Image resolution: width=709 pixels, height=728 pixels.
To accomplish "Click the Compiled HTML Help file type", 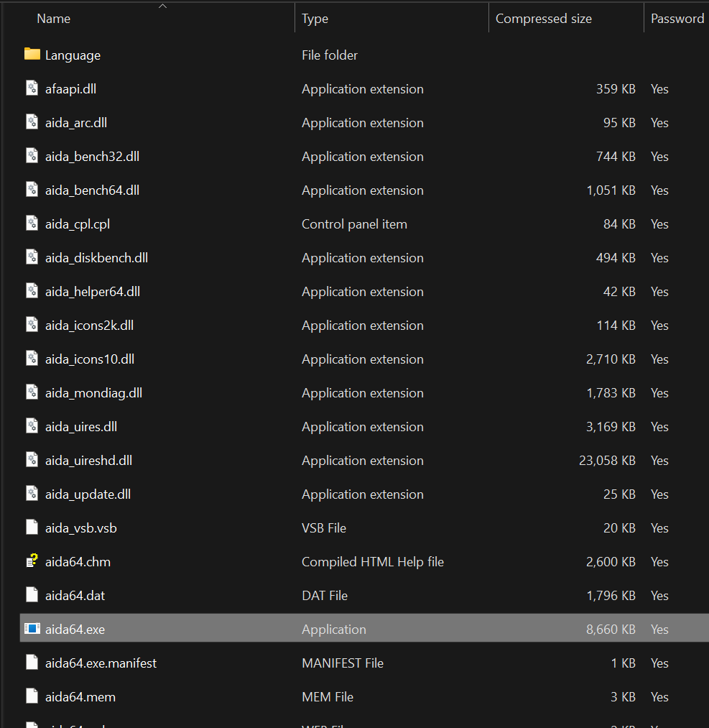I will point(373,562).
